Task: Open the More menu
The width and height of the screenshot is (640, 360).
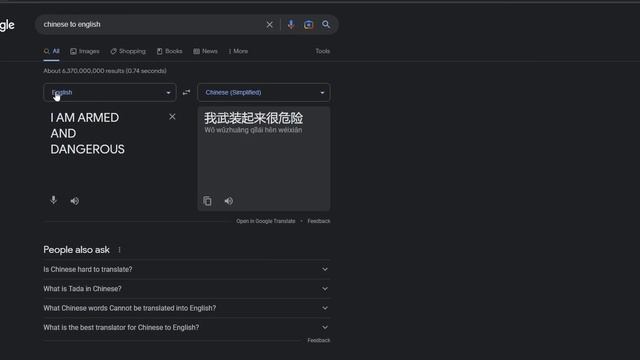Action: point(238,51)
